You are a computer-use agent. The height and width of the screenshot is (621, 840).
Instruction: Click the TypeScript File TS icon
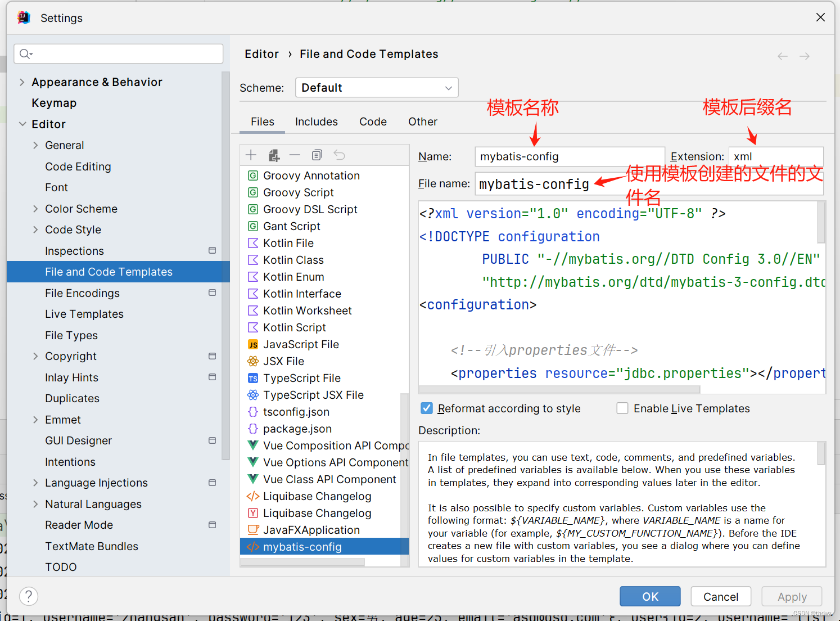tap(253, 378)
